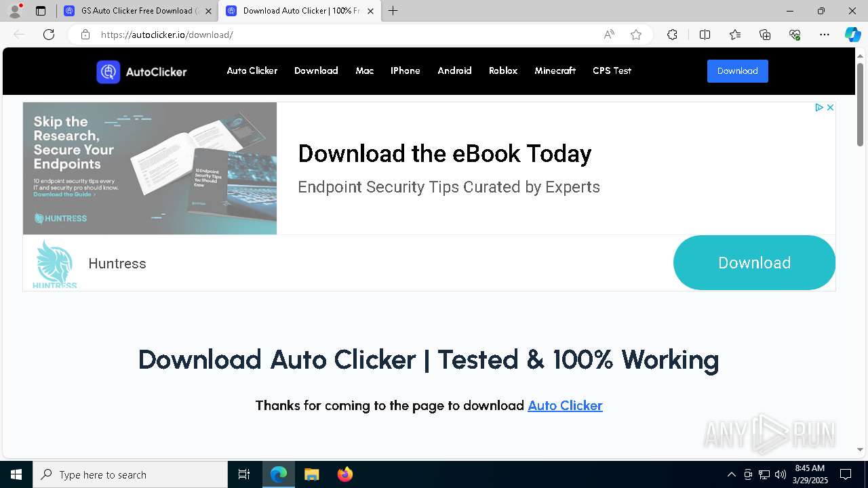Viewport: 868px width, 488px height.
Task: Click the page vertical scrollbar thumb
Action: point(861,103)
